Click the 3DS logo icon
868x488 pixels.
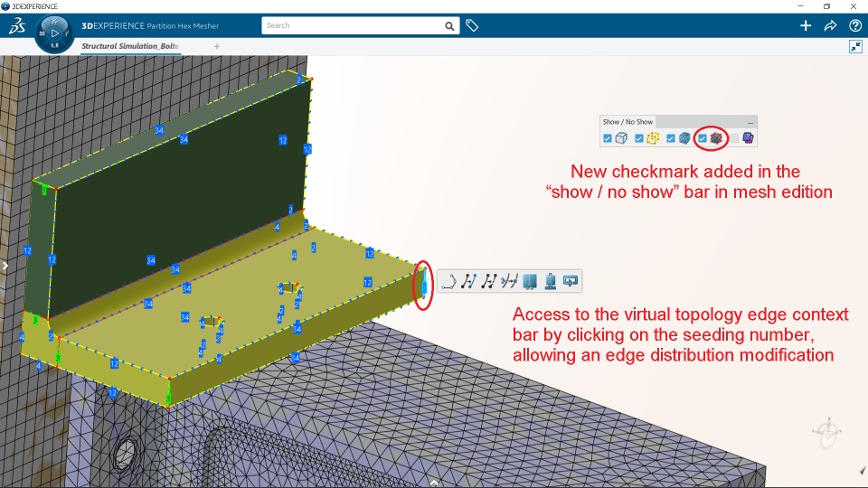(16, 26)
